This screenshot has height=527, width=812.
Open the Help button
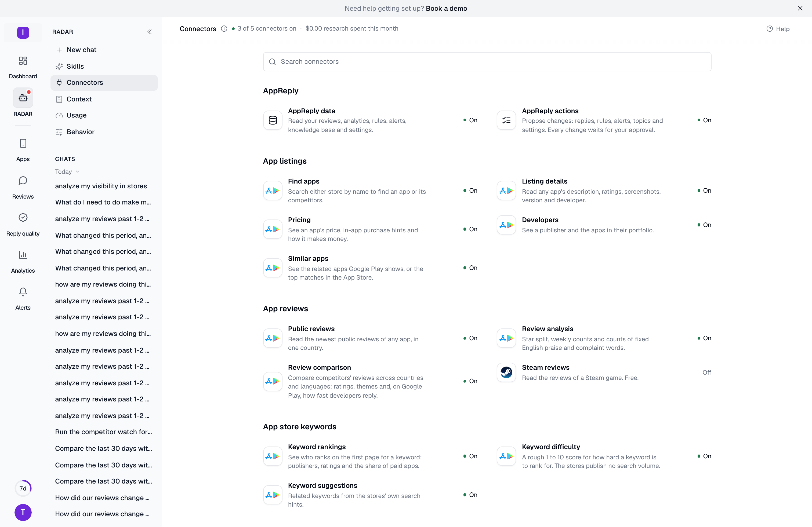coord(778,29)
